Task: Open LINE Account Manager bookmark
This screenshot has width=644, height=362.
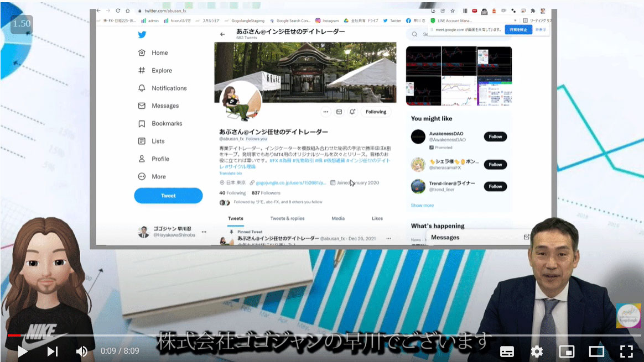Action: 451,20
